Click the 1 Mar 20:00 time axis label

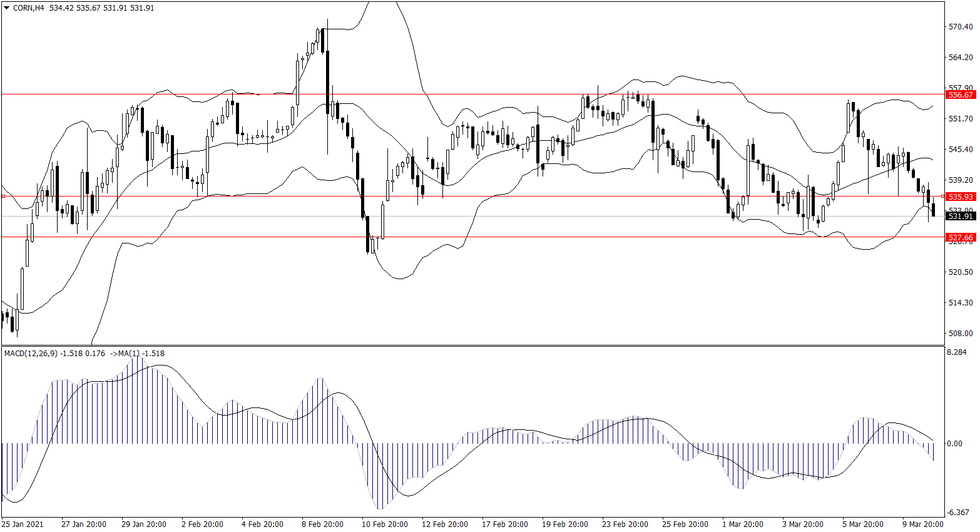(742, 524)
